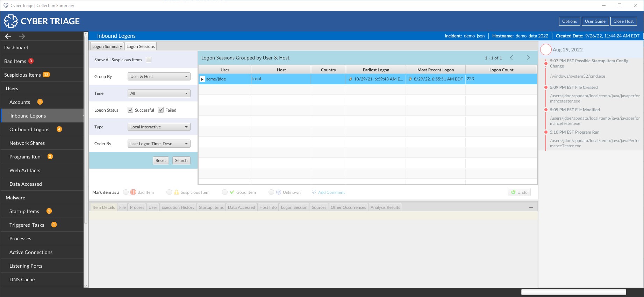The image size is (644, 297).
Task: Open the Time dropdown
Action: tap(159, 93)
